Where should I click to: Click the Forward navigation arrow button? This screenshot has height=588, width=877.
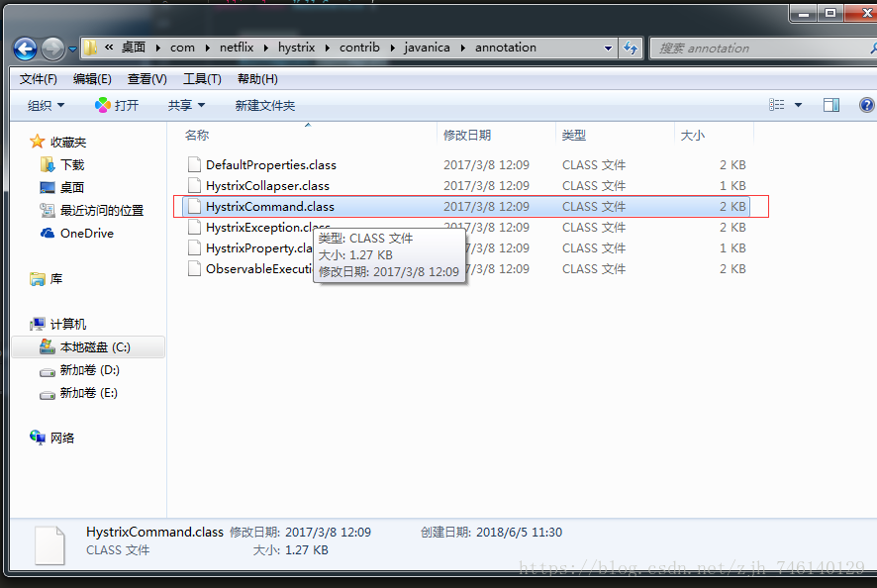pos(51,49)
